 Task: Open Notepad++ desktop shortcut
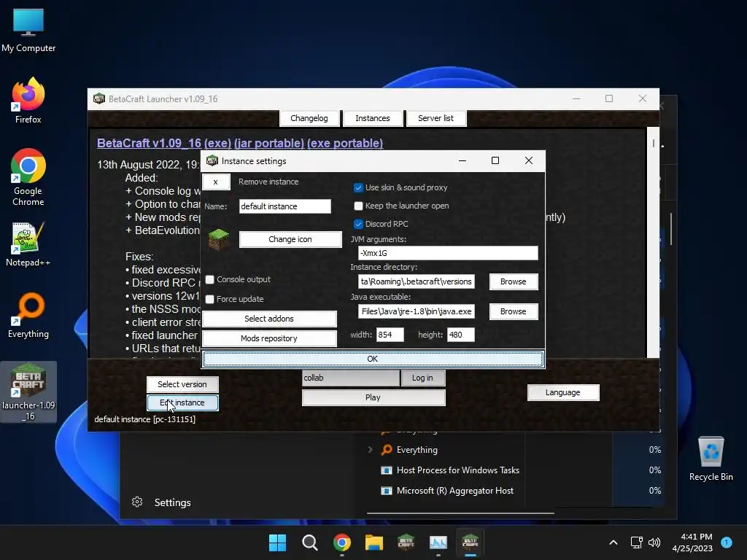click(x=28, y=244)
